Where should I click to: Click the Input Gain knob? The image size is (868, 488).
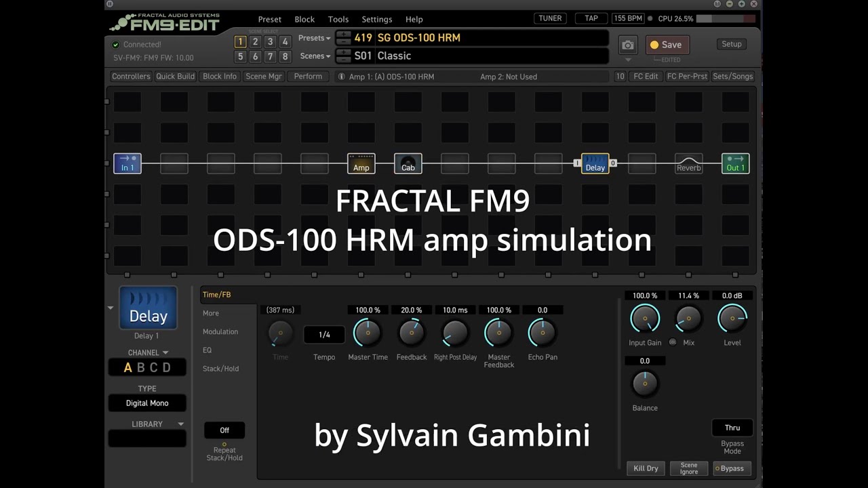click(645, 319)
